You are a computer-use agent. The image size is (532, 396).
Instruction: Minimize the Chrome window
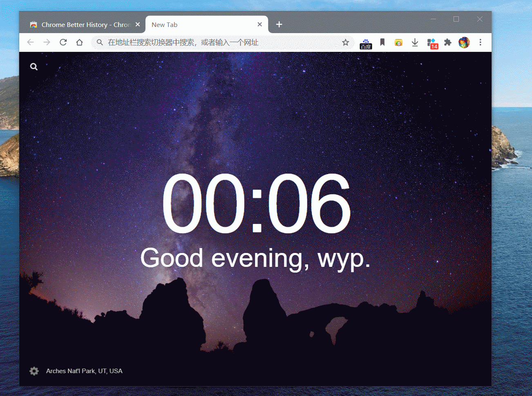pos(433,19)
